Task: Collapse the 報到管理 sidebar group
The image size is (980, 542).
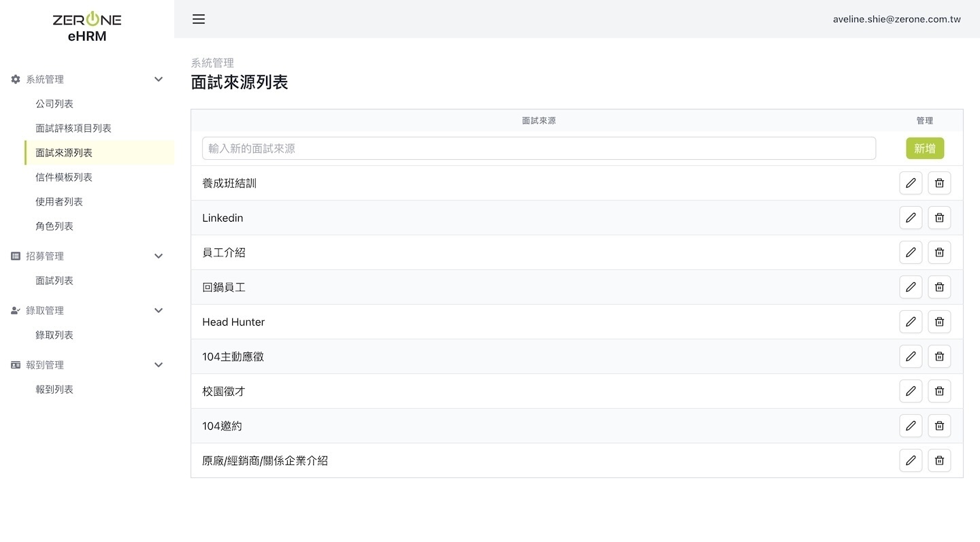Action: 159,365
